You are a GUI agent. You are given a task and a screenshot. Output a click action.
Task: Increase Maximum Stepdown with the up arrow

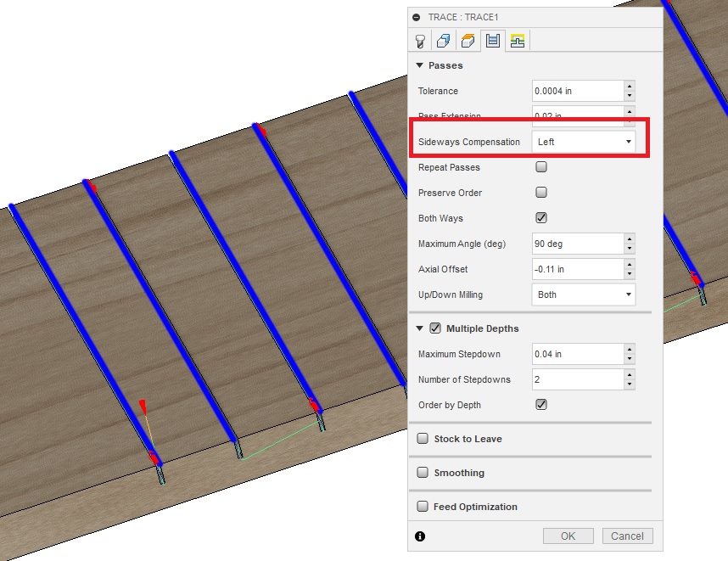pos(630,349)
